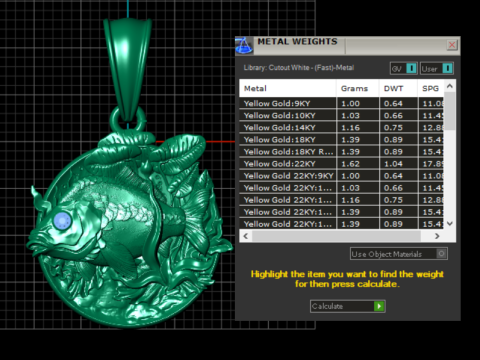
Task: Click the 1.62 grams cell
Action: click(x=358, y=164)
